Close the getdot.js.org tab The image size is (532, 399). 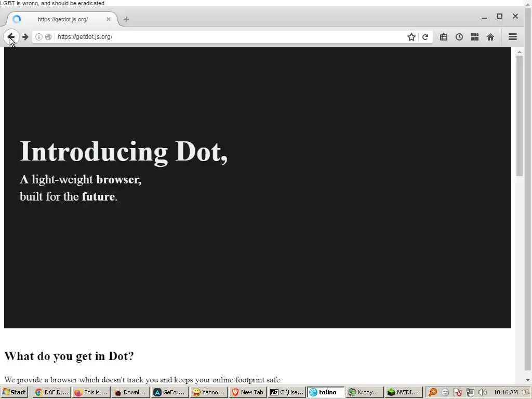109,19
